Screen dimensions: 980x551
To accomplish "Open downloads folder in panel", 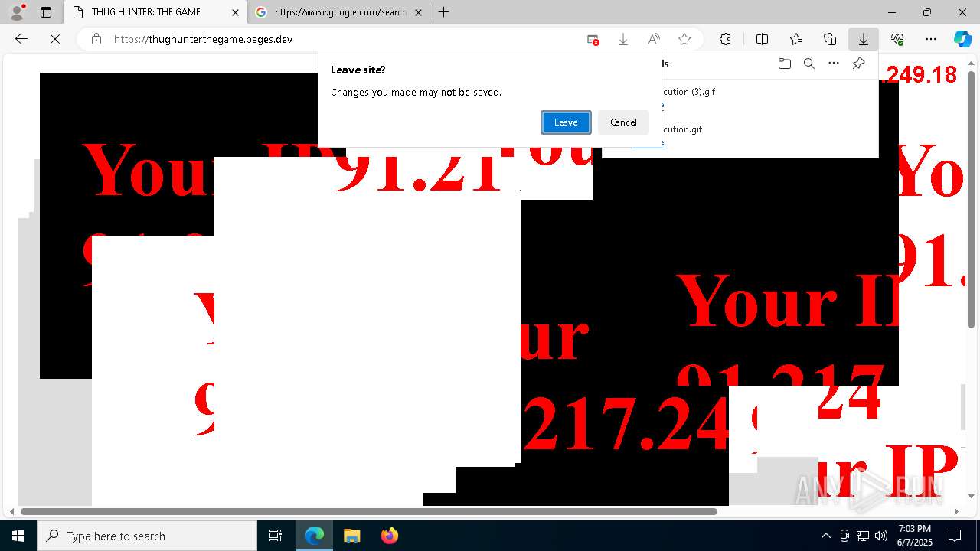I will point(784,64).
